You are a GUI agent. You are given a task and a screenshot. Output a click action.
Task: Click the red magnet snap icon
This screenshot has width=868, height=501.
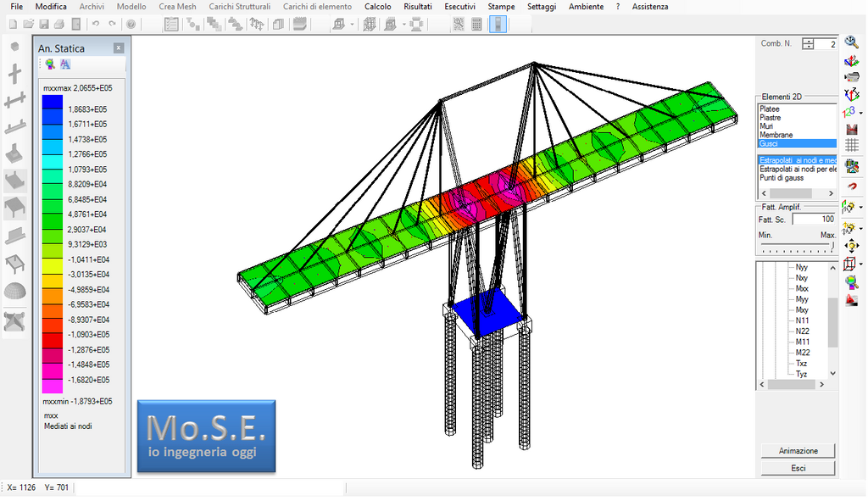pos(851,186)
